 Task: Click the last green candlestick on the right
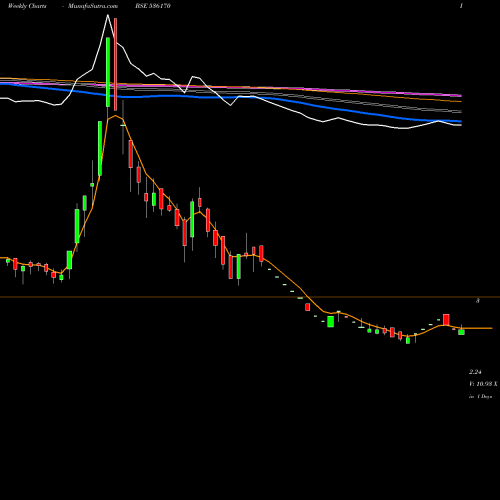click(x=461, y=332)
